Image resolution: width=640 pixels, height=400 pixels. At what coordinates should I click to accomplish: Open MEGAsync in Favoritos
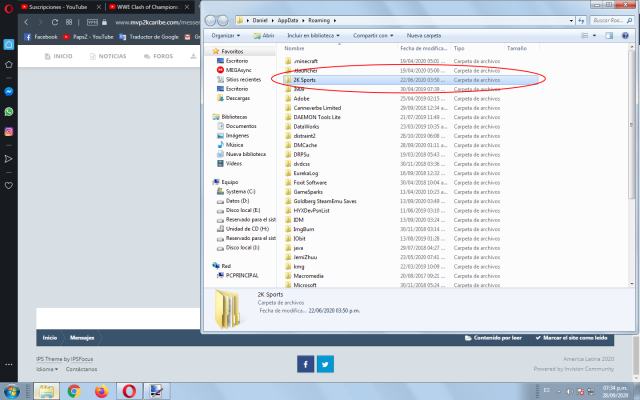[238, 70]
